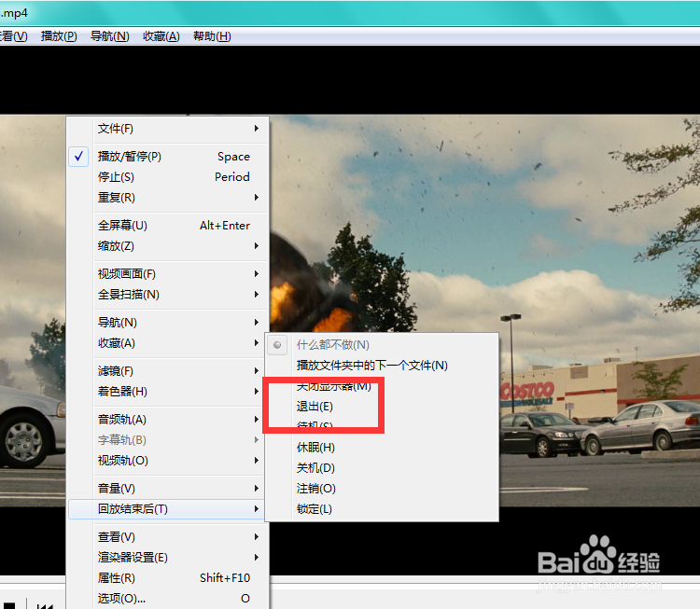Open the 收藏(A) menu in menu bar
This screenshot has height=609, width=700.
pyautogui.click(x=161, y=36)
